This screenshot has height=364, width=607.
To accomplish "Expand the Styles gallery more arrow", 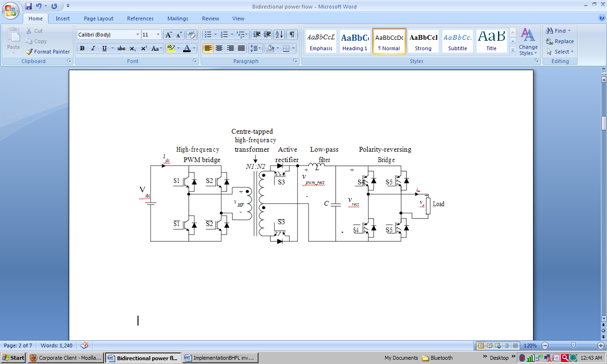I will (513, 50).
